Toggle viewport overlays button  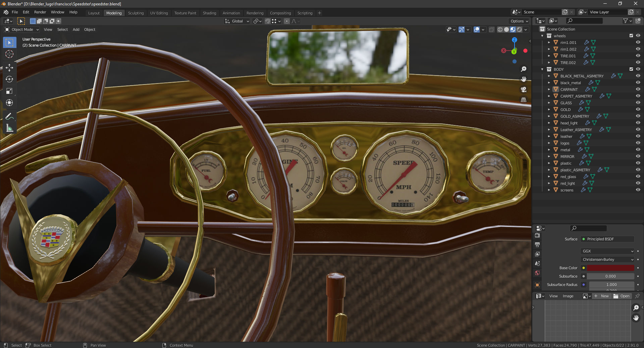(477, 30)
